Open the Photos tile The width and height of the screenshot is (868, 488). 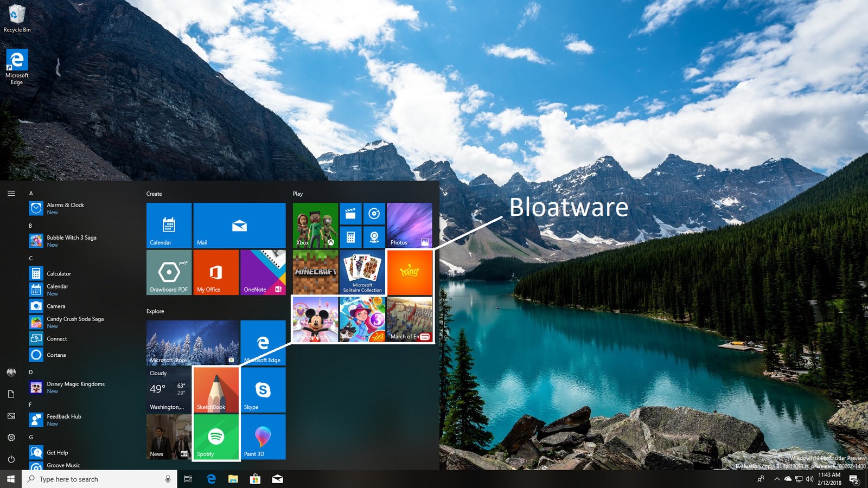410,226
